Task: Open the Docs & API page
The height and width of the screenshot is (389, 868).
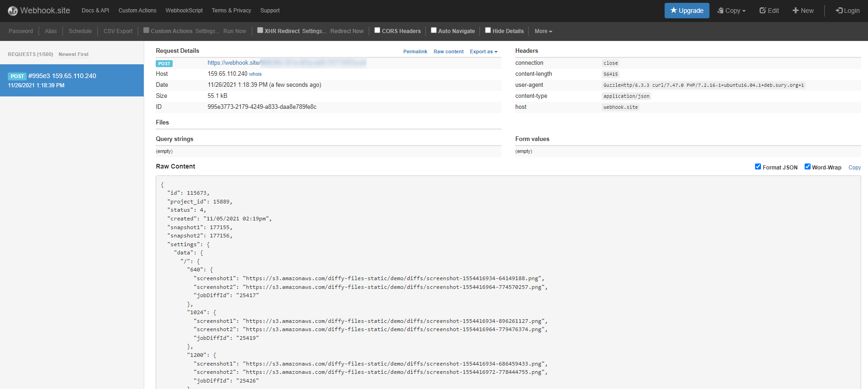Action: click(96, 11)
